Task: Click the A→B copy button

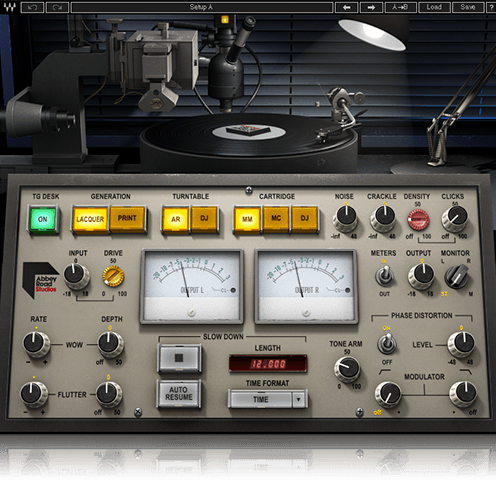Action: 400,7
